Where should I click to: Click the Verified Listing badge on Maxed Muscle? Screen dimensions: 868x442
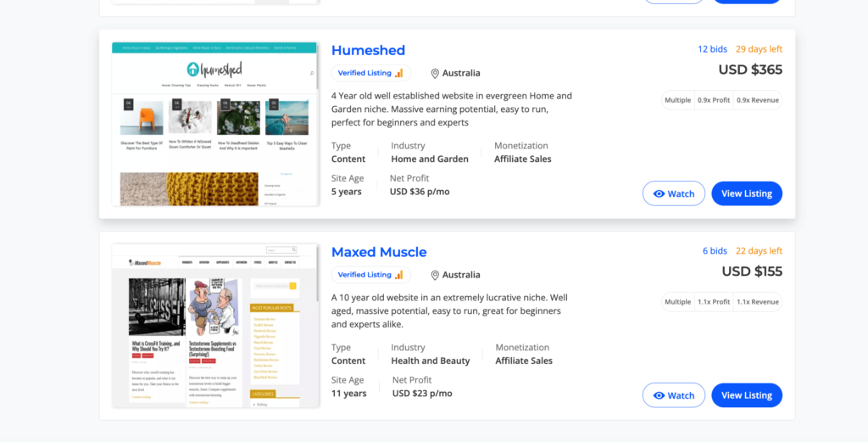(370, 275)
